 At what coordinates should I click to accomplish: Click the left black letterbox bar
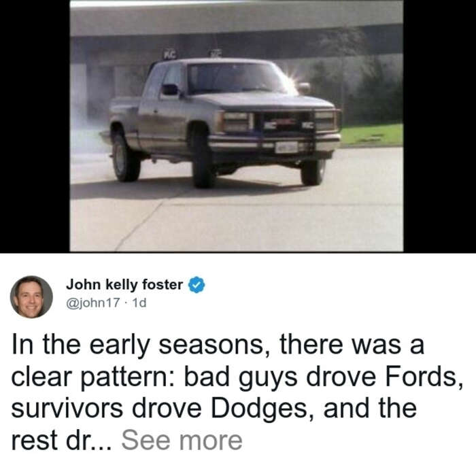coord(35,126)
